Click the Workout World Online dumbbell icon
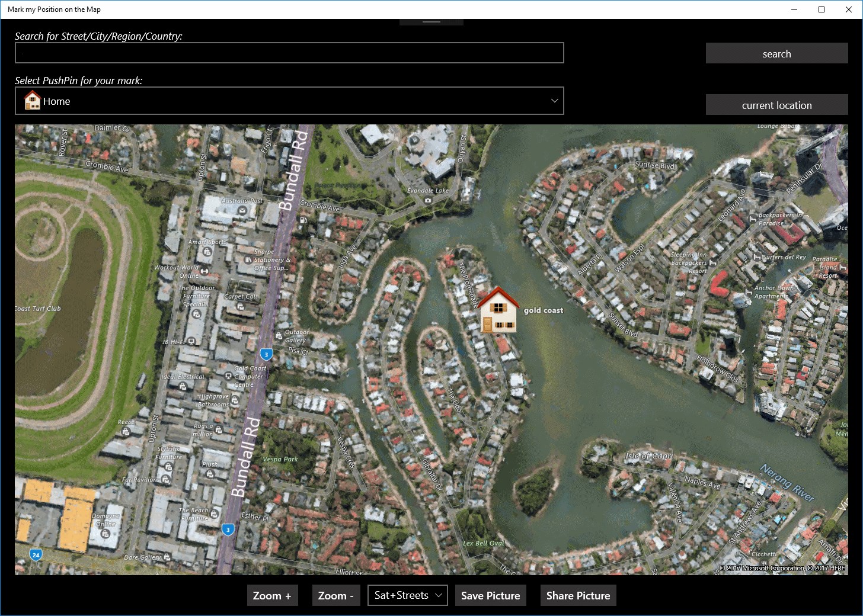Viewport: 863px width, 616px height. pos(204,271)
